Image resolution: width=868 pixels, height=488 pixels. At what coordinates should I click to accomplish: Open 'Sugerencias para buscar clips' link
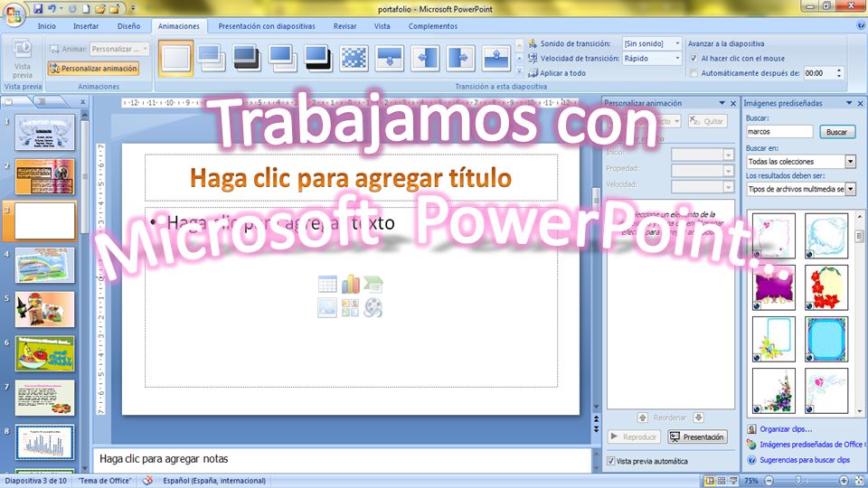805,460
